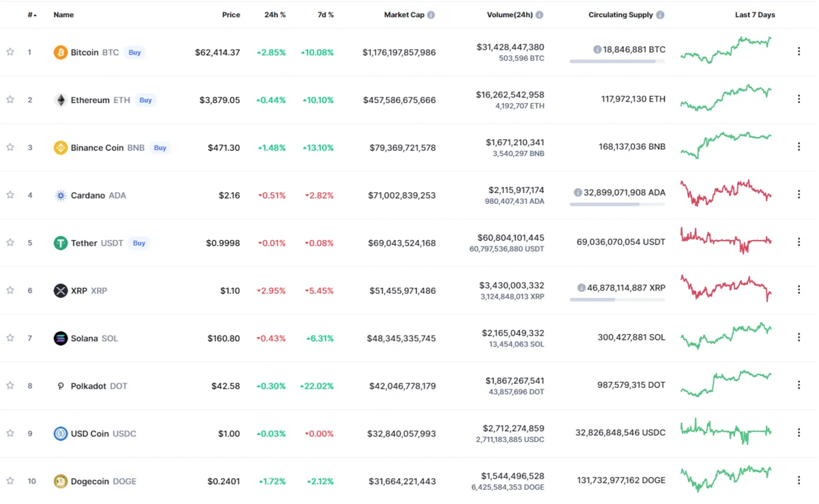
Task: Open Cardano's 7-day price sparkline chart
Action: point(725,193)
